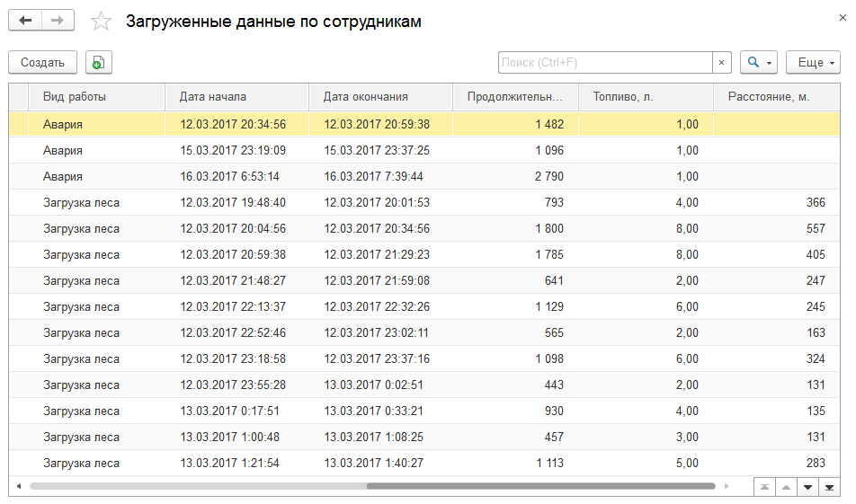Open the magnifier search options dropdown
The height and width of the screenshot is (504, 856).
pos(758,62)
